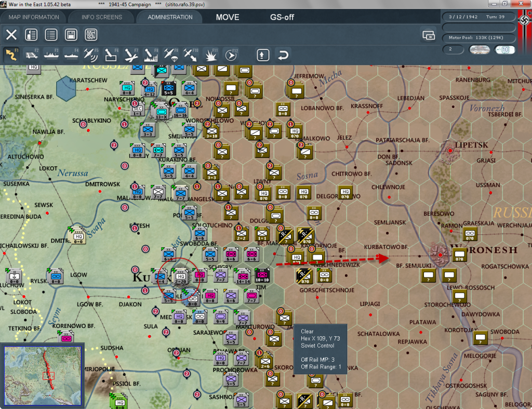This screenshot has width=532, height=409.
Task: Click the Voronesh city hex
Action: click(440, 255)
